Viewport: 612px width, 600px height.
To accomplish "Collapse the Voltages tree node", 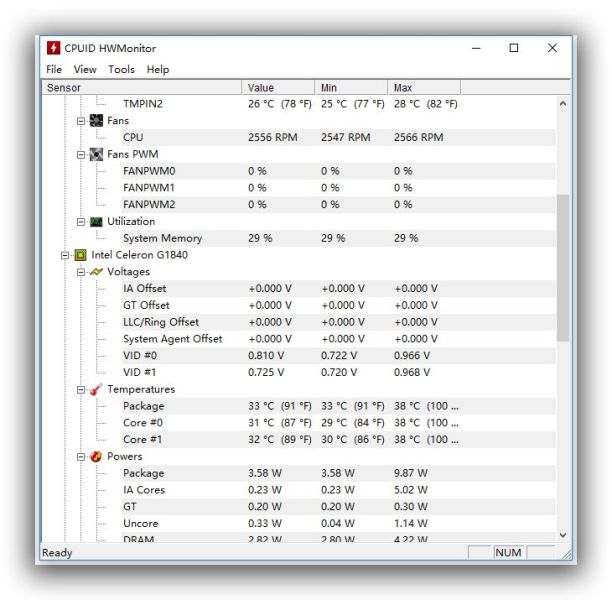I will point(81,272).
